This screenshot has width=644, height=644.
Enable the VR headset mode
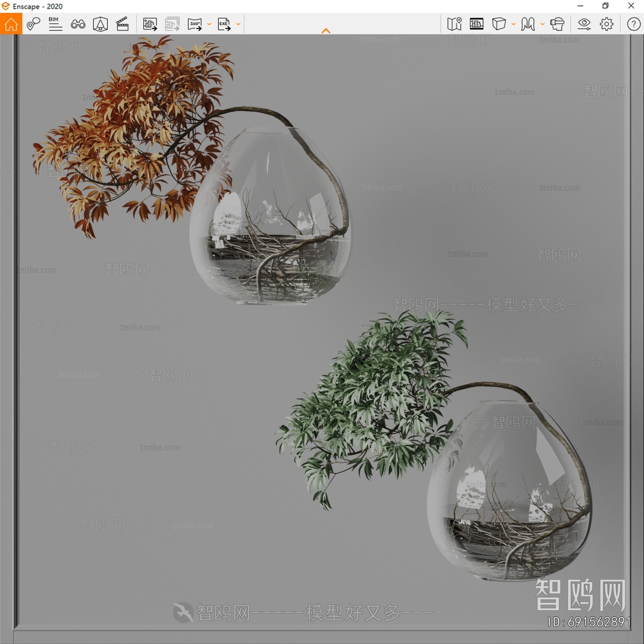click(x=557, y=24)
